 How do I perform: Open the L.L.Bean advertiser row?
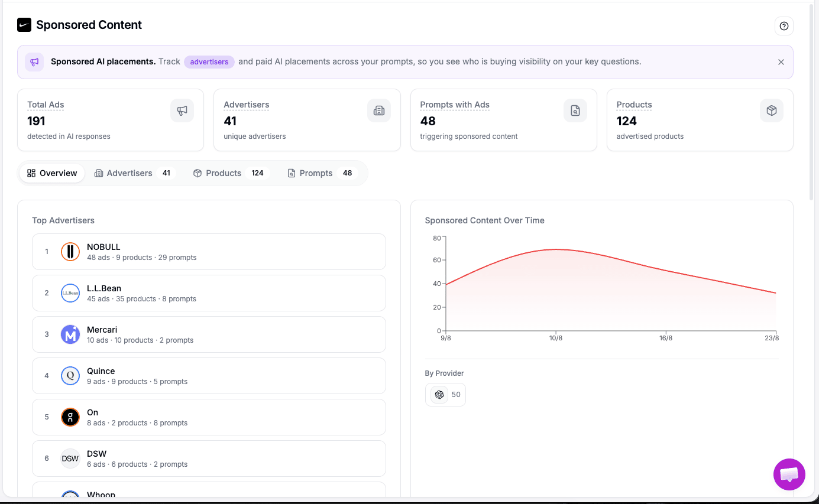pos(209,293)
